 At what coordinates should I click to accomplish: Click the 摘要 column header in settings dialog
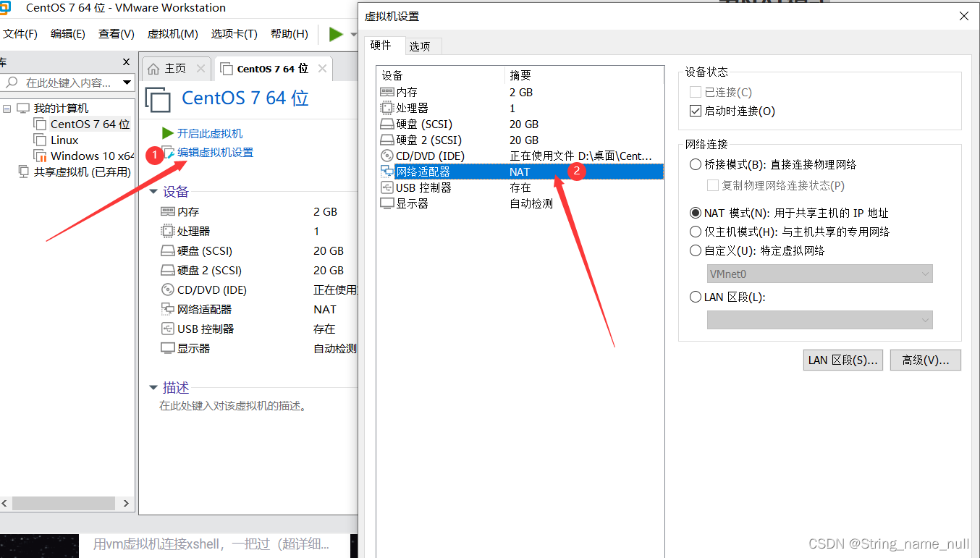point(583,75)
